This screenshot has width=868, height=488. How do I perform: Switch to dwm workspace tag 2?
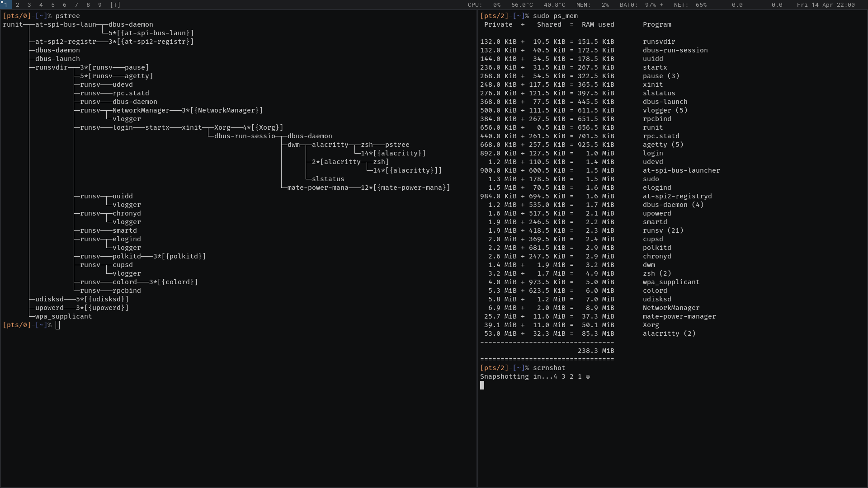(17, 5)
